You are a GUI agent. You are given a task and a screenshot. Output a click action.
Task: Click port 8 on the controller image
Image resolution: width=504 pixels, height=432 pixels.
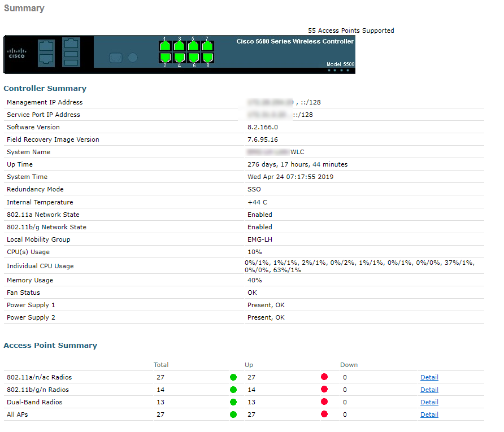point(207,58)
